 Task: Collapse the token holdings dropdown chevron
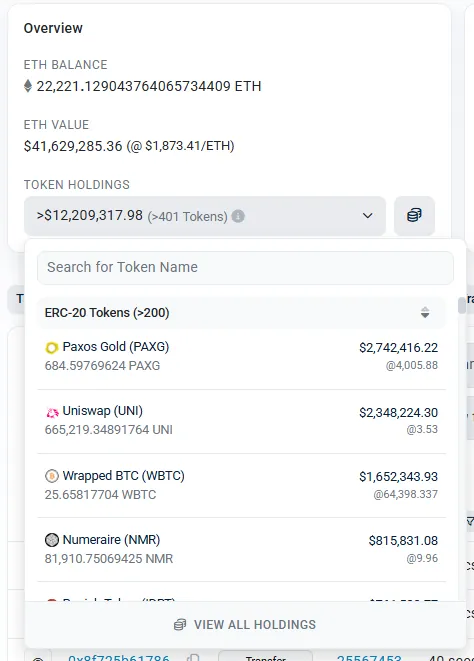[367, 216]
